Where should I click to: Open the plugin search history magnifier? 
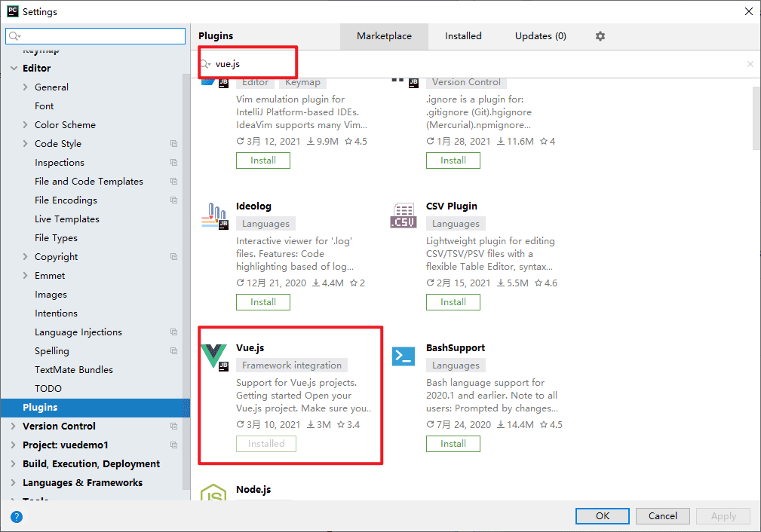206,64
